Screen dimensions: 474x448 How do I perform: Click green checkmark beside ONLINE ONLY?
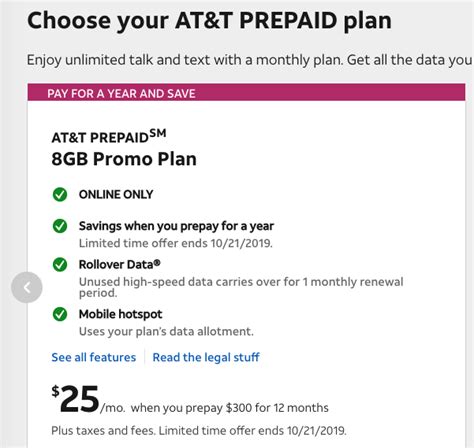[60, 194]
